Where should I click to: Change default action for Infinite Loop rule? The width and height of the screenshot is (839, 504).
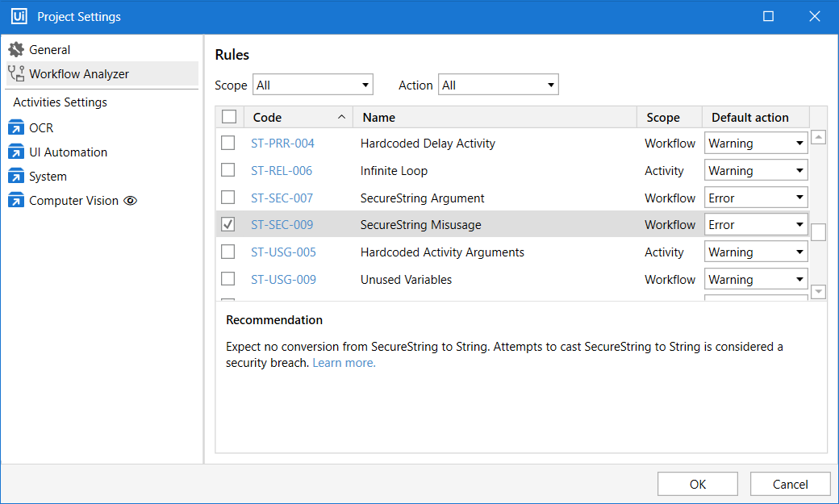[756, 171]
